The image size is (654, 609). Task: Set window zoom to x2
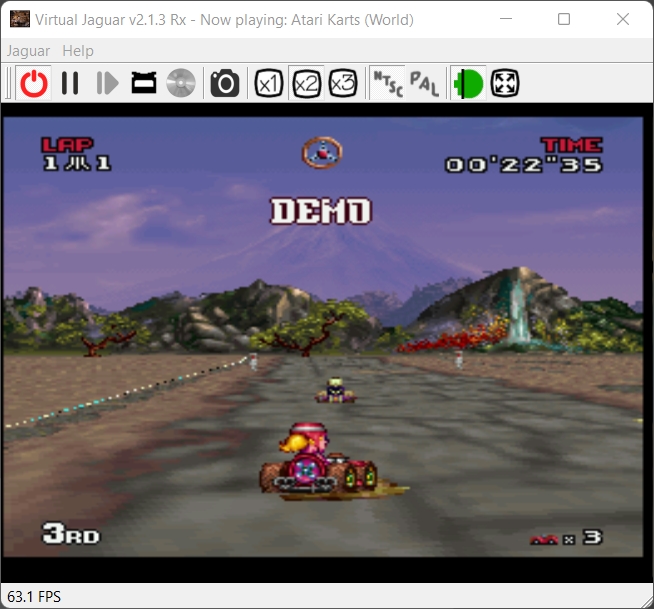coord(306,83)
